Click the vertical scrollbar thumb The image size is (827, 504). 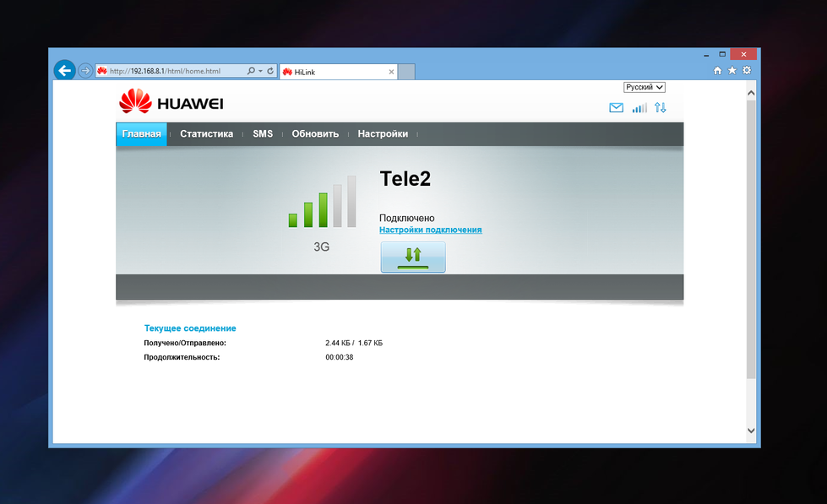(751, 238)
